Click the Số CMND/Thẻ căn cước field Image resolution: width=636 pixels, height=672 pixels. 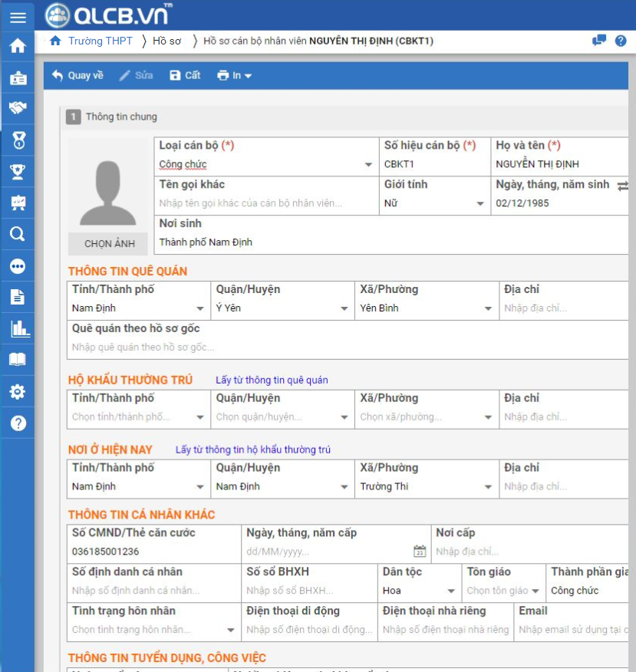[153, 552]
